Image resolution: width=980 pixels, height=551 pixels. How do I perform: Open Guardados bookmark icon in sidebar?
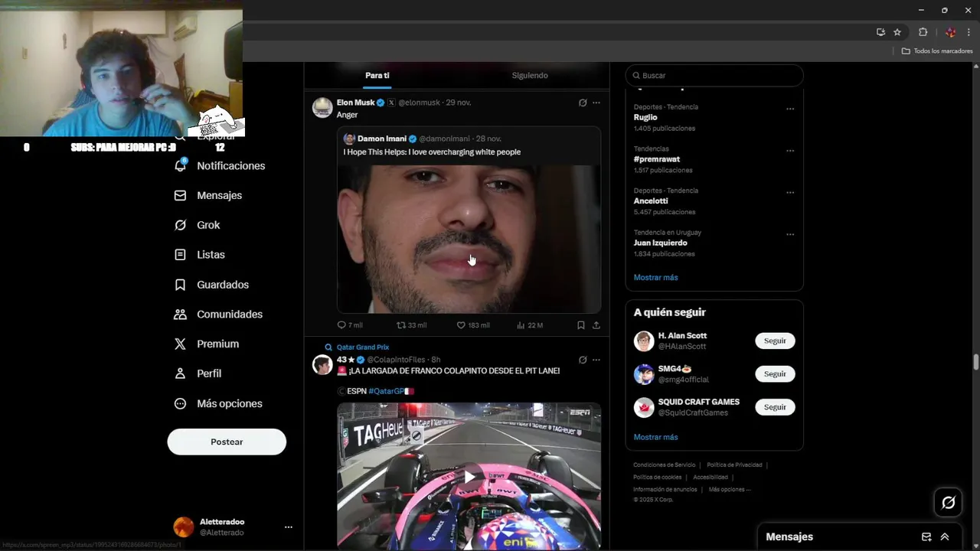click(x=181, y=285)
